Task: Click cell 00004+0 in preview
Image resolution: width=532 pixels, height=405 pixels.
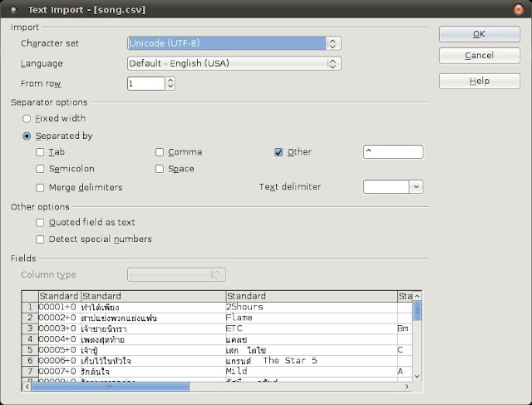Action: pos(59,339)
